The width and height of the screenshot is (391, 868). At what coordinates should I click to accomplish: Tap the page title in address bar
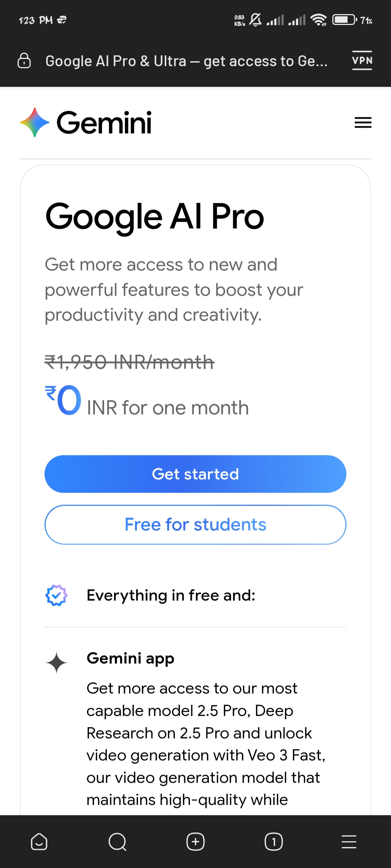(186, 61)
